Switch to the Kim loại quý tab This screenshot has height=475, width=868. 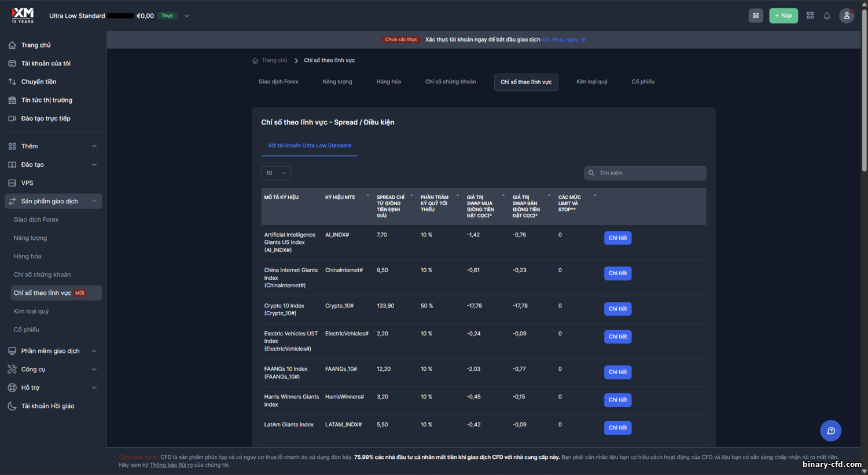click(x=591, y=82)
